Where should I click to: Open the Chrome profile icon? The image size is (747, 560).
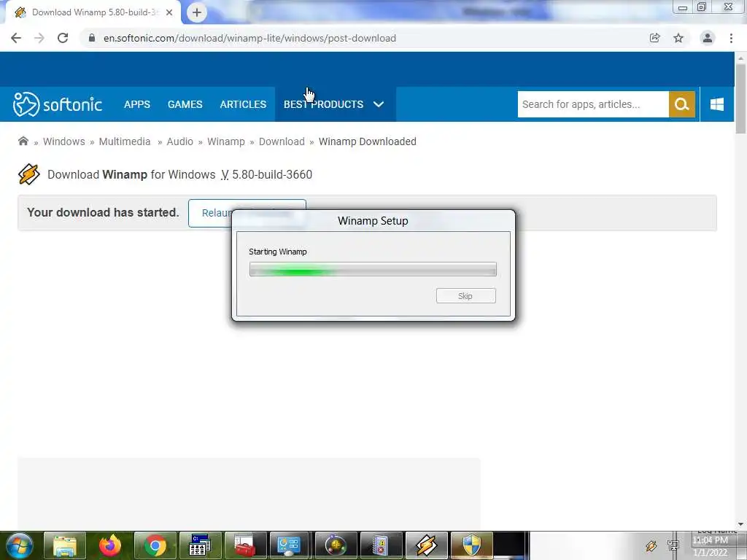click(x=708, y=38)
